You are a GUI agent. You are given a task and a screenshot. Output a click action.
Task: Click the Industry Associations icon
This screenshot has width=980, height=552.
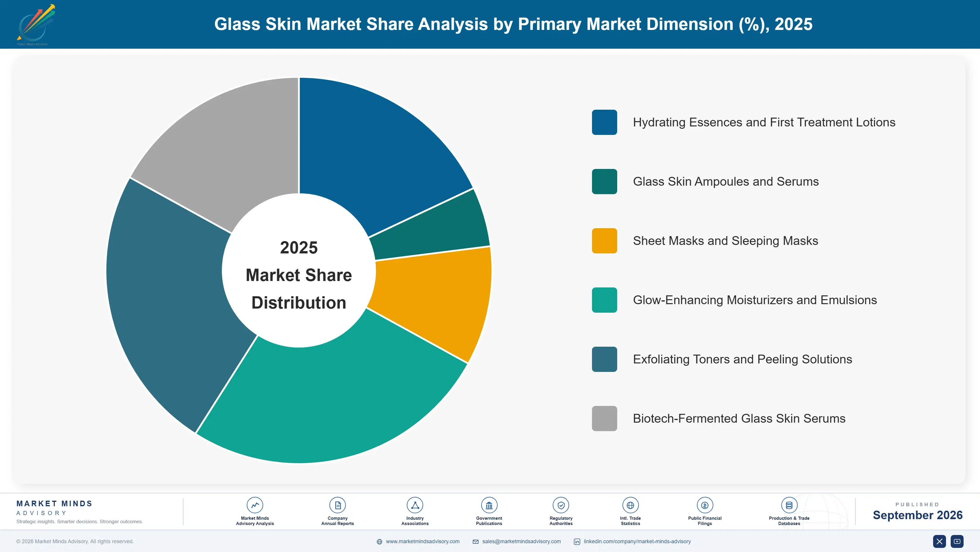pos(415,505)
